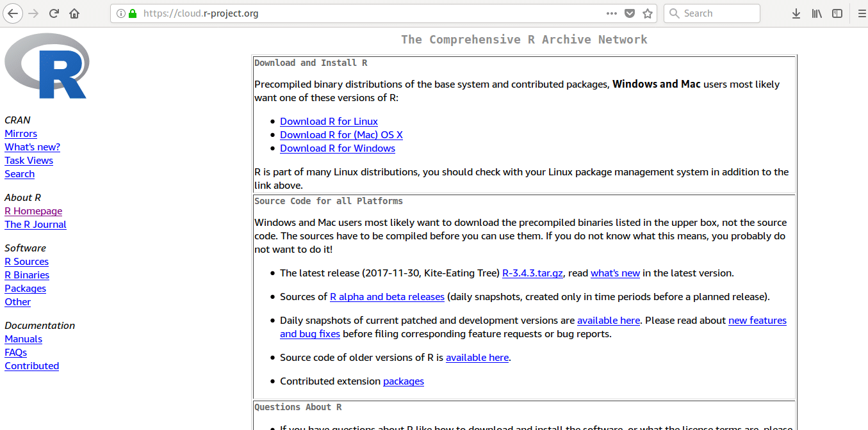Go to the browser Home icon
Screen dimensions: 868x430
coord(74,13)
